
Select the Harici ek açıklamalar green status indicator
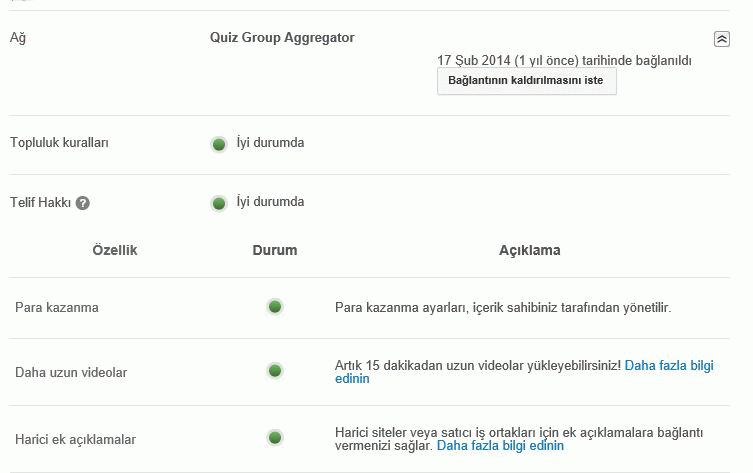coord(275,438)
